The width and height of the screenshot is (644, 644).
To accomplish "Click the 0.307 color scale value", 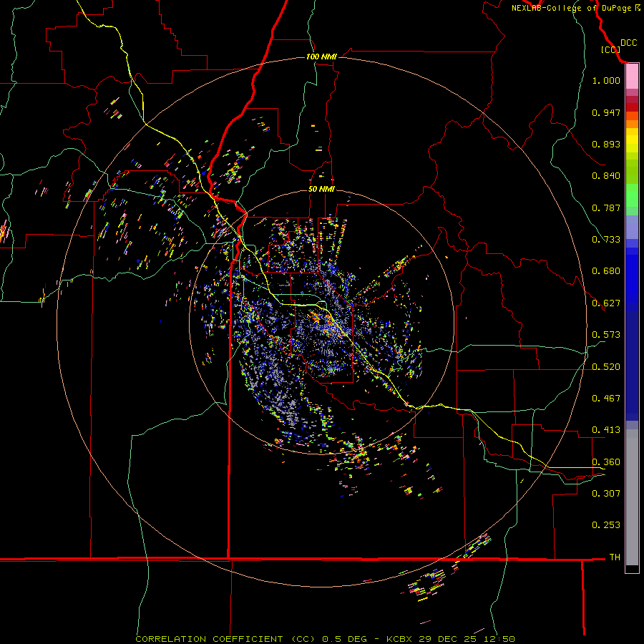I will click(606, 494).
